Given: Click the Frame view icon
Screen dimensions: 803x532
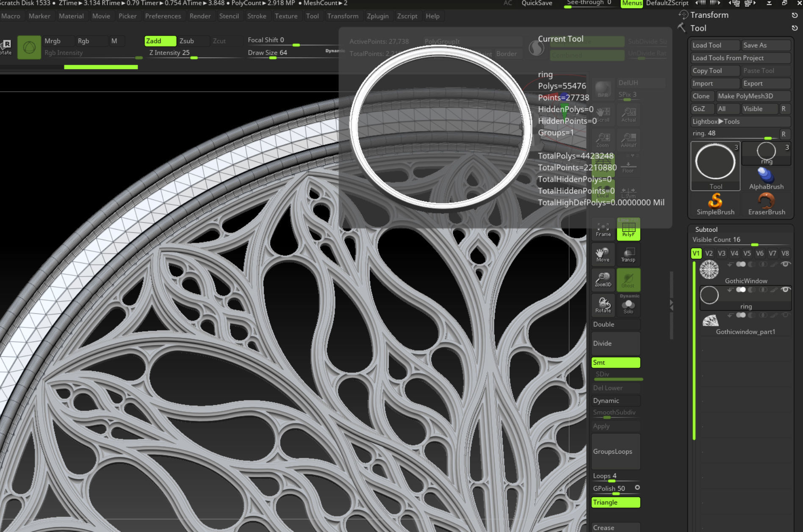Looking at the screenshot, I should (603, 229).
